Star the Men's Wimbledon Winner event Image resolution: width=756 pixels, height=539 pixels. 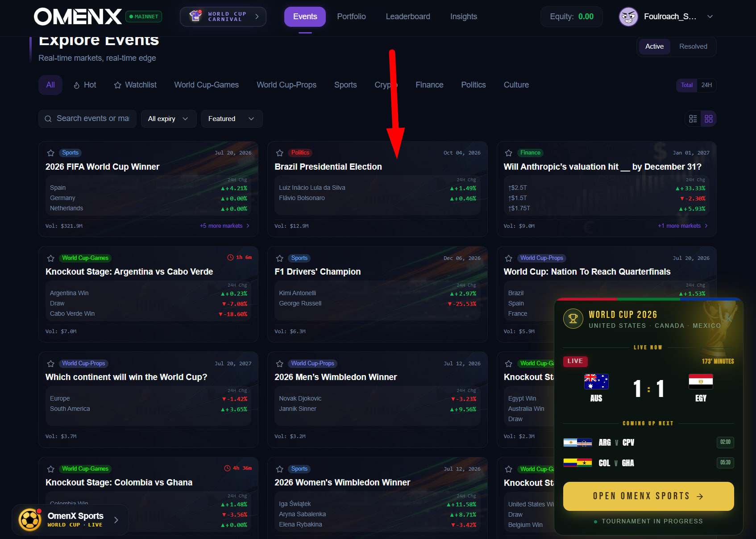tap(280, 364)
